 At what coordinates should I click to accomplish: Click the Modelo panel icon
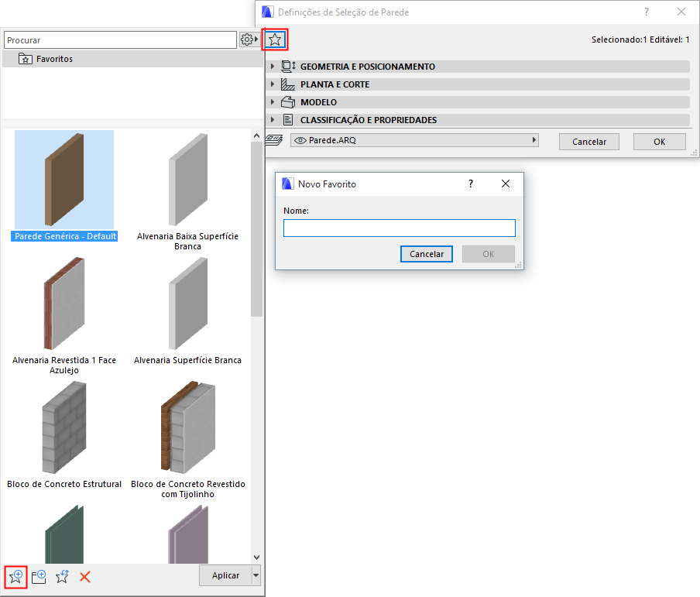pyautogui.click(x=288, y=102)
